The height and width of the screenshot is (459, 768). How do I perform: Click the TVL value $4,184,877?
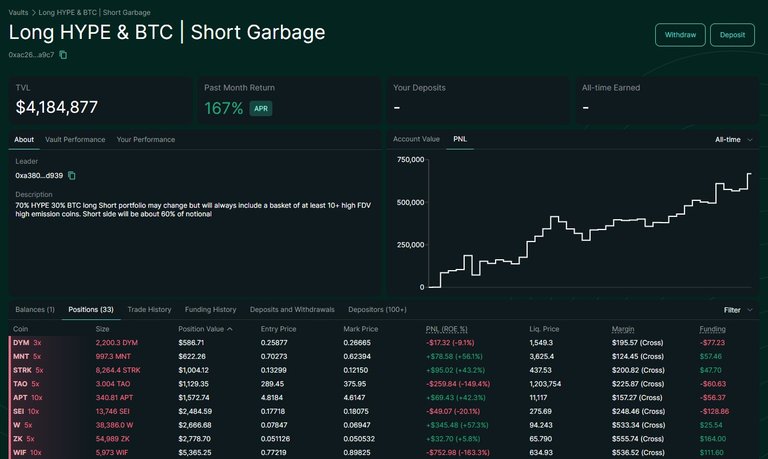pos(57,107)
